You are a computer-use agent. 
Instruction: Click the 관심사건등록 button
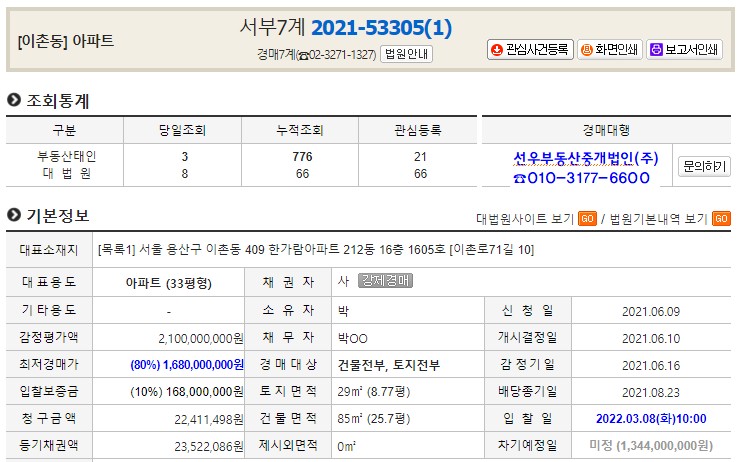[530, 50]
